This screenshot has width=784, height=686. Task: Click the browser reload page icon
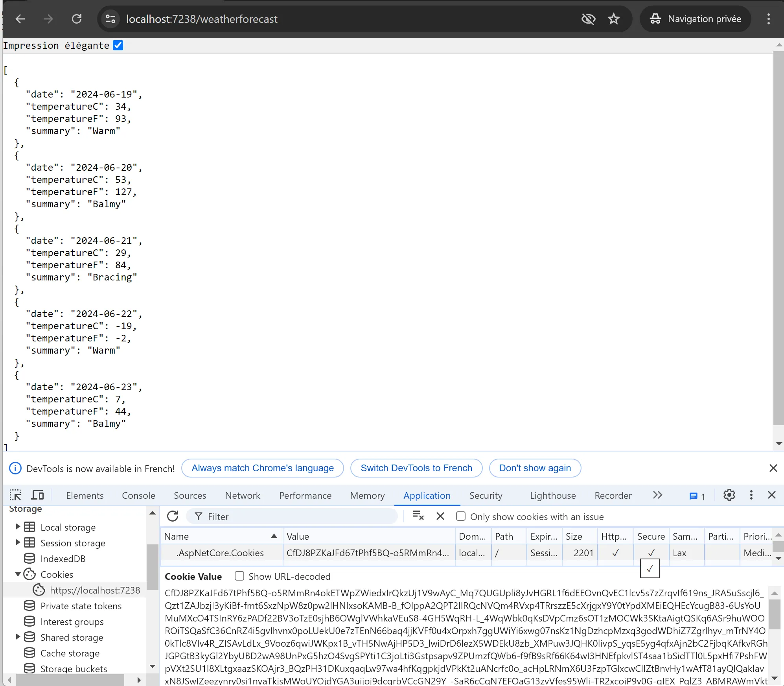coord(77,19)
